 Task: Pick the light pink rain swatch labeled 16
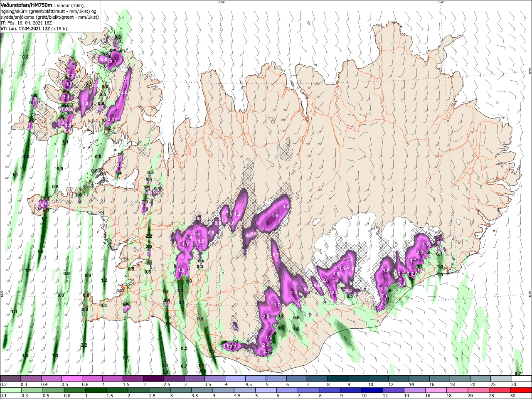(436, 390)
